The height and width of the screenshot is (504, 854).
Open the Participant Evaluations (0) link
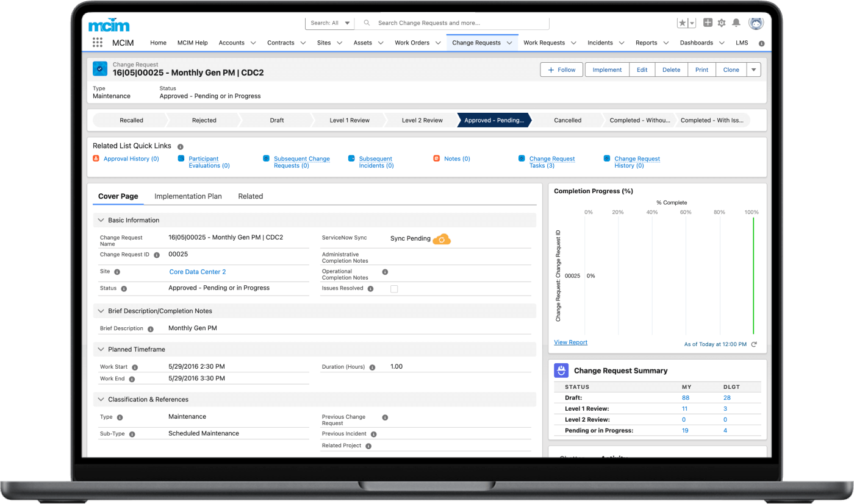209,162
